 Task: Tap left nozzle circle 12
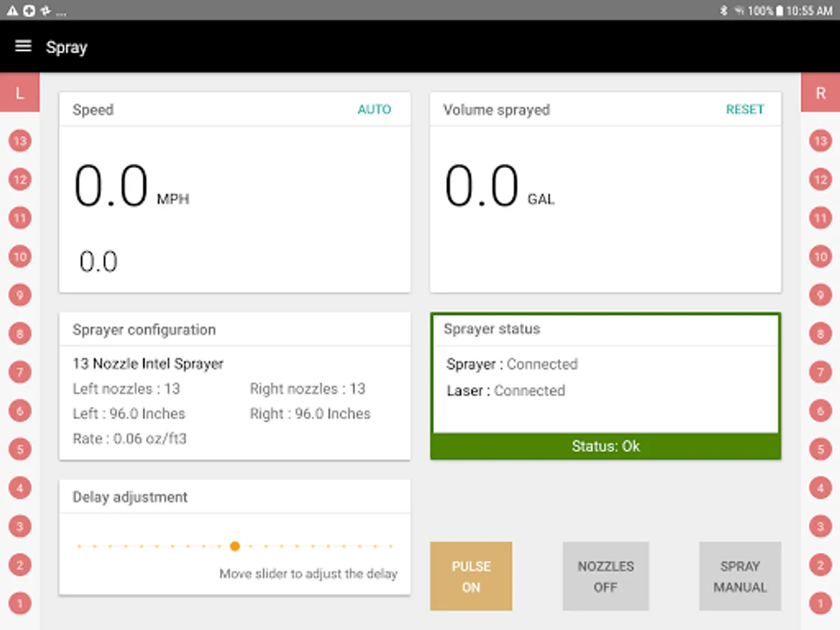coord(20,180)
